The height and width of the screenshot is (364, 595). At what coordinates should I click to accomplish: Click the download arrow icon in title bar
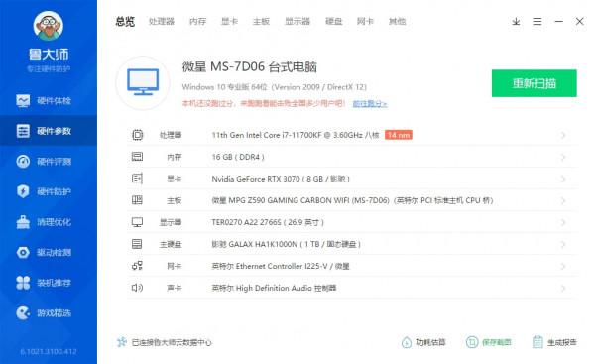[516, 22]
